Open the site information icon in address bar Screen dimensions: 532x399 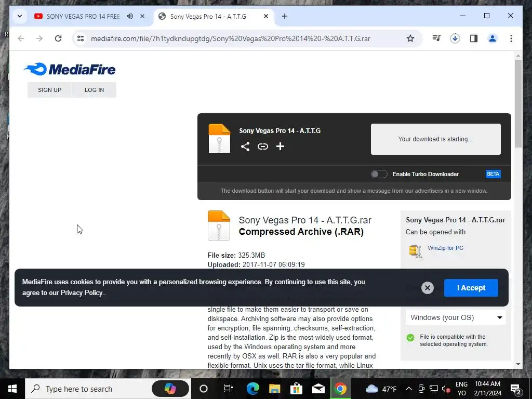81,38
